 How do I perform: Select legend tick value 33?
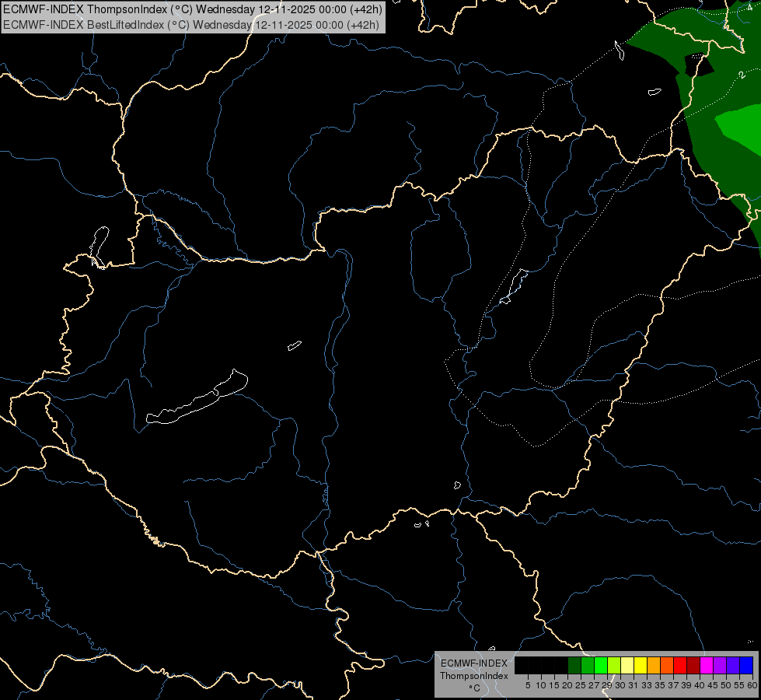click(x=647, y=685)
